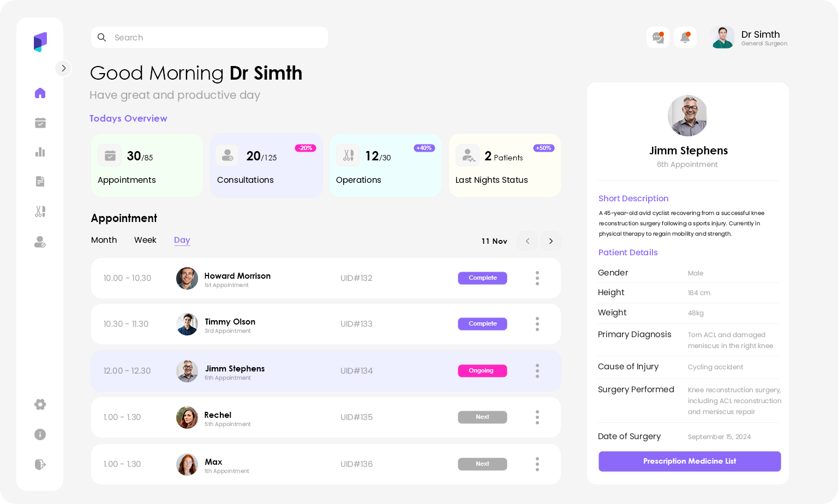This screenshot has height=504, width=838.
Task: Go to next day with right chevron
Action: point(550,241)
